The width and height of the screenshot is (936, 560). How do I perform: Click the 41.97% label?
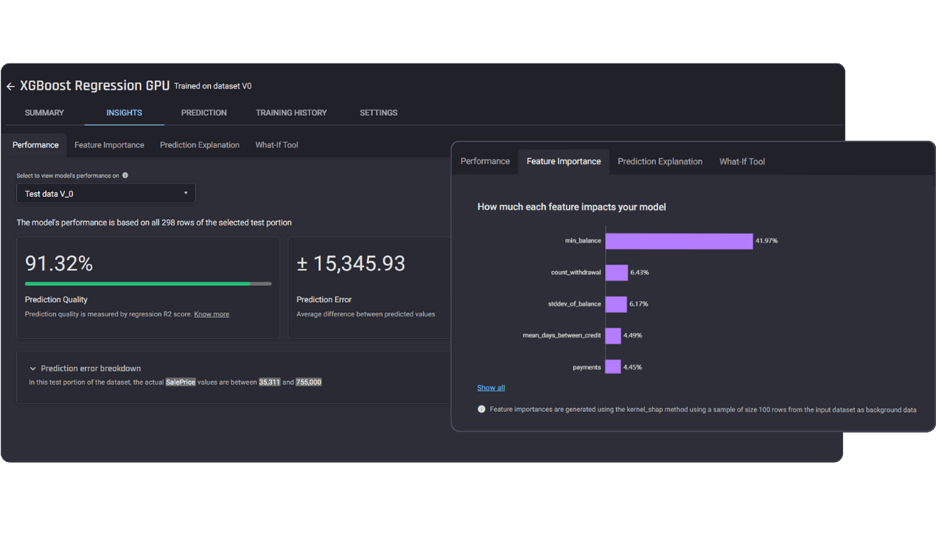click(766, 241)
